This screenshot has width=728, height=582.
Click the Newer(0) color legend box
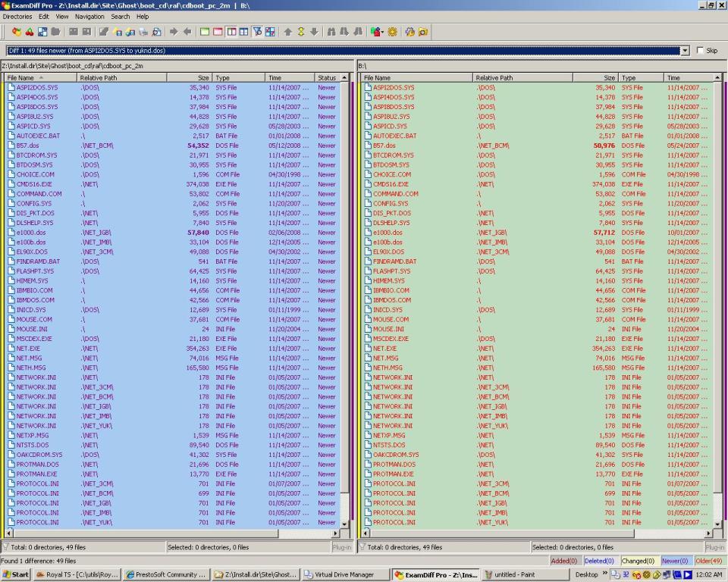675,561
